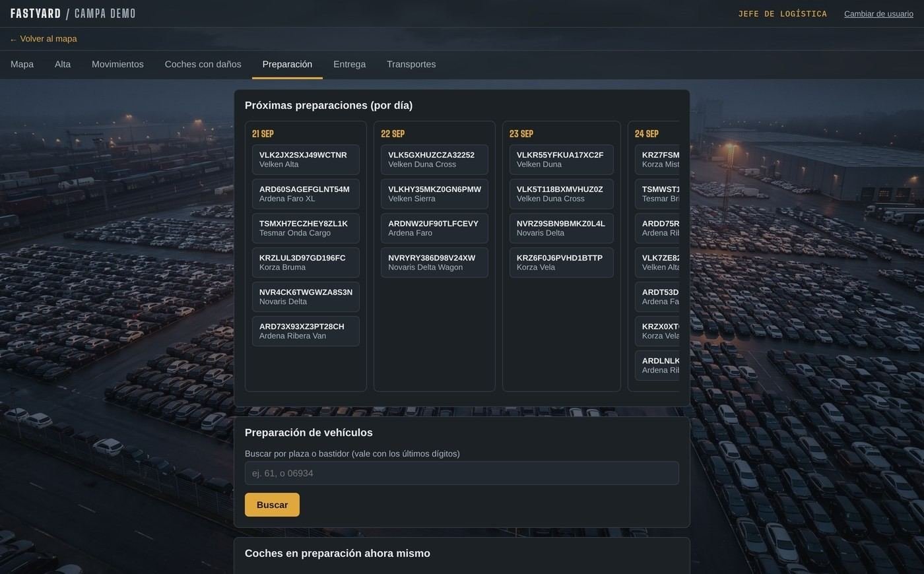Select vehicle card VLK2JX2SXJ49WCTNR

(x=306, y=160)
